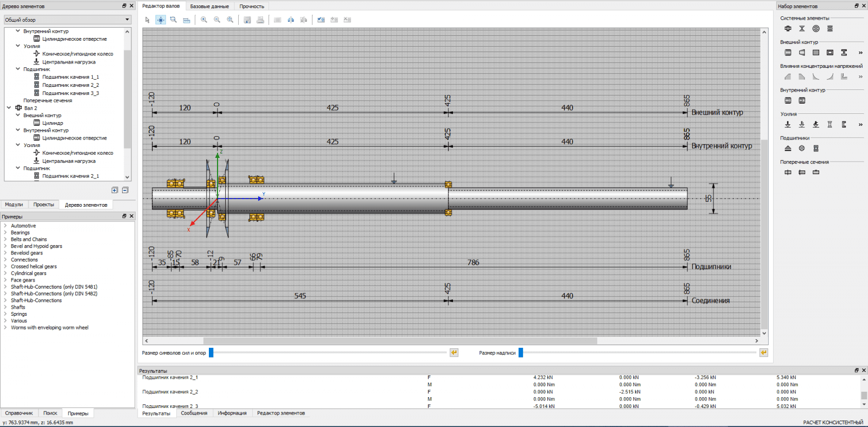The image size is (868, 427).
Task: Click the Размер надписи slider handle
Action: 521,353
